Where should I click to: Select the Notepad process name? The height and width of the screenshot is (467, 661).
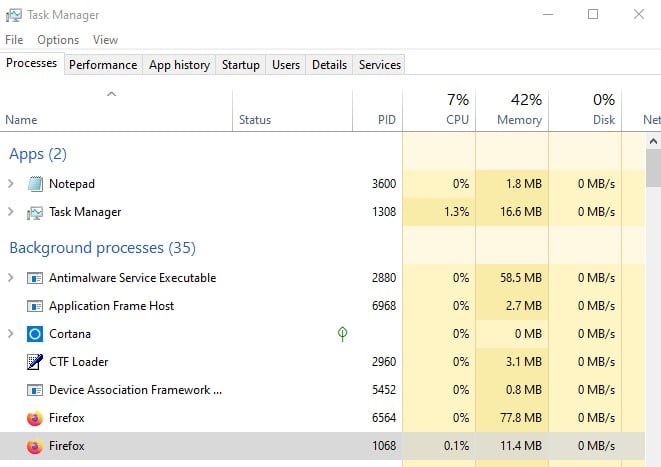tap(72, 184)
